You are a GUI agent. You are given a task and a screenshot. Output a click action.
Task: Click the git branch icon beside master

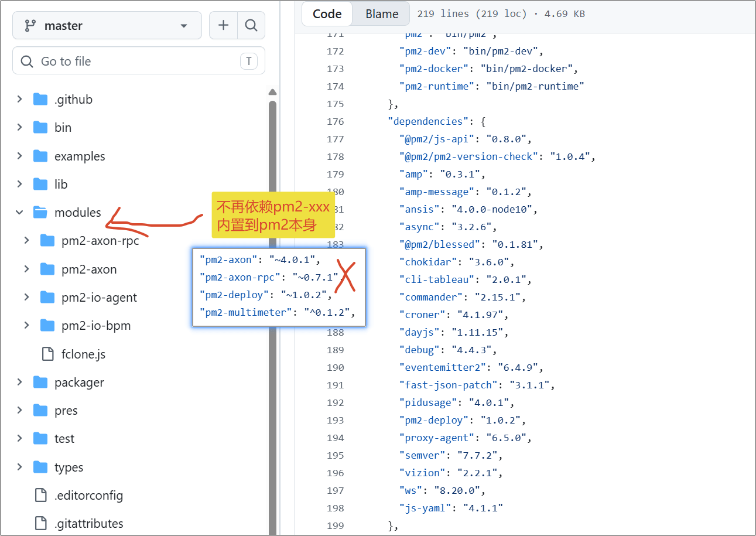coord(29,26)
